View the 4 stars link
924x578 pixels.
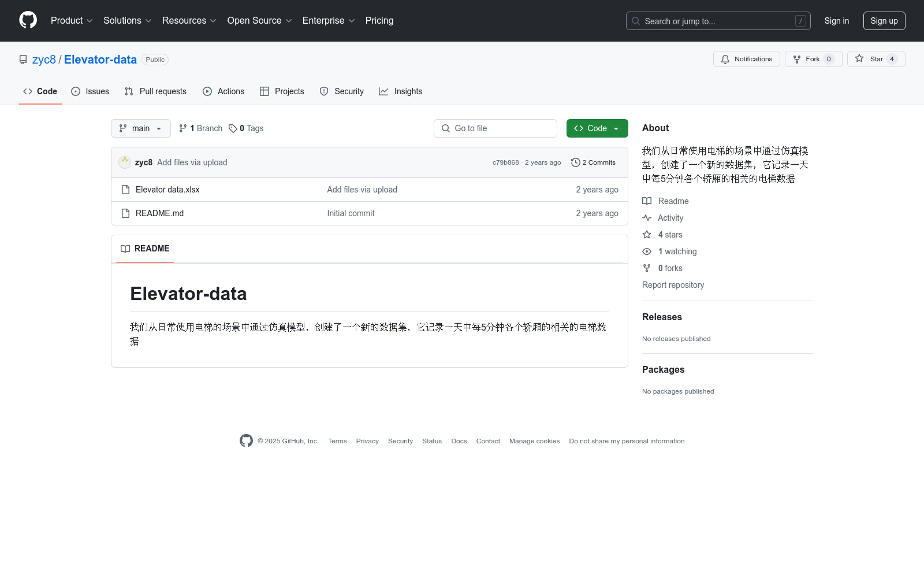tap(662, 235)
